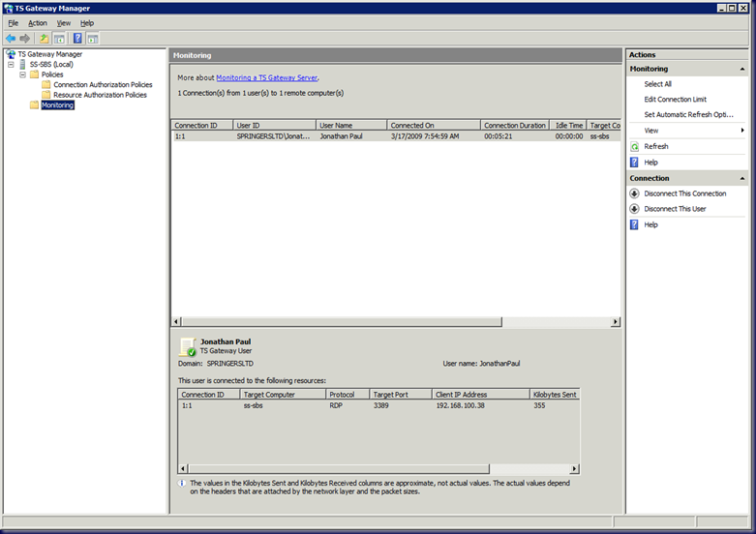Click Edit Connection Limit action
Viewport: 756px width, 534px height.
[x=675, y=100]
